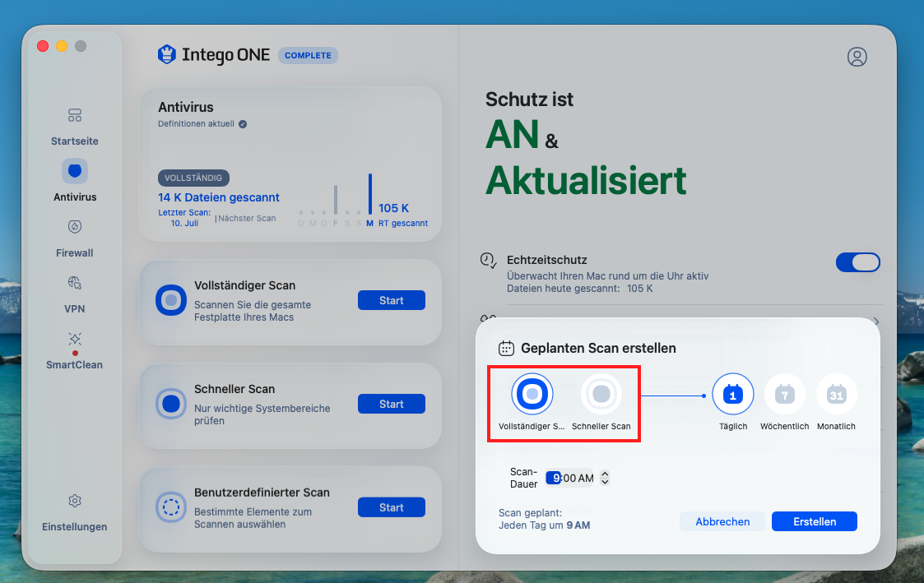The width and height of the screenshot is (924, 583).
Task: Click the Vollständiger Scan card icon
Action: (171, 300)
